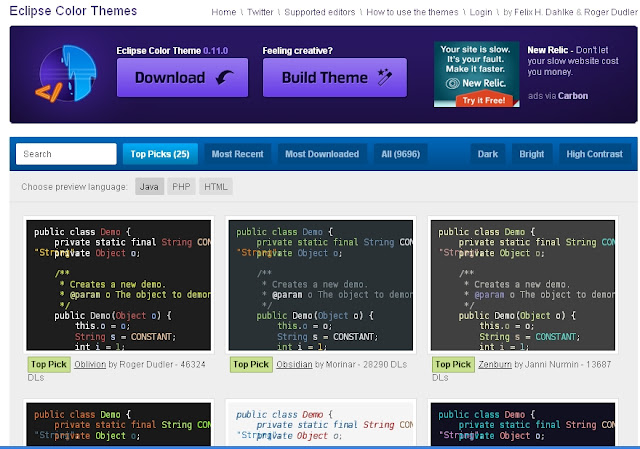Choose PHP as preview language
Image resolution: width=640 pixels, height=449 pixels.
pos(181,187)
